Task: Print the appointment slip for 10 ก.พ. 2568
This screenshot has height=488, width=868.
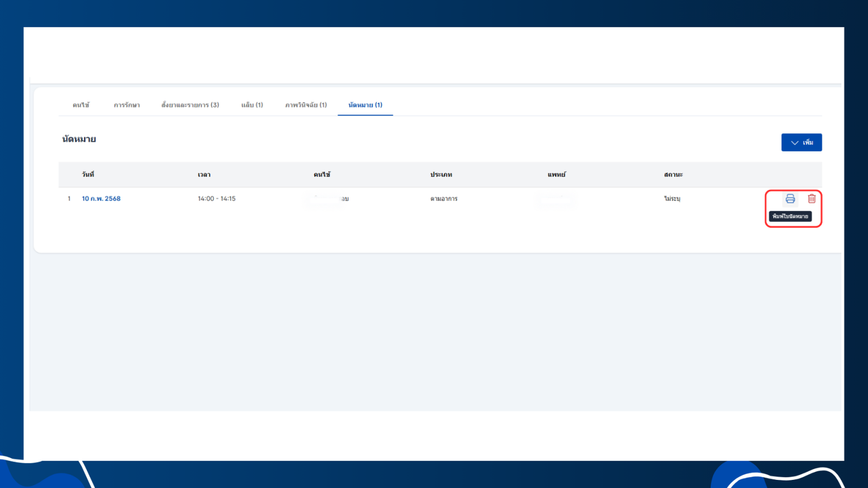Action: click(x=790, y=199)
